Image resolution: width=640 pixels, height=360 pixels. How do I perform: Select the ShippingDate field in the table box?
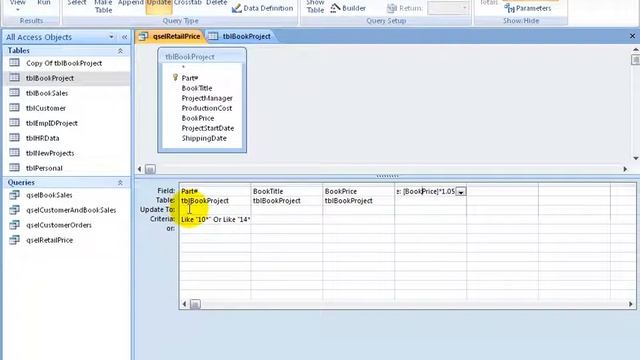click(204, 138)
